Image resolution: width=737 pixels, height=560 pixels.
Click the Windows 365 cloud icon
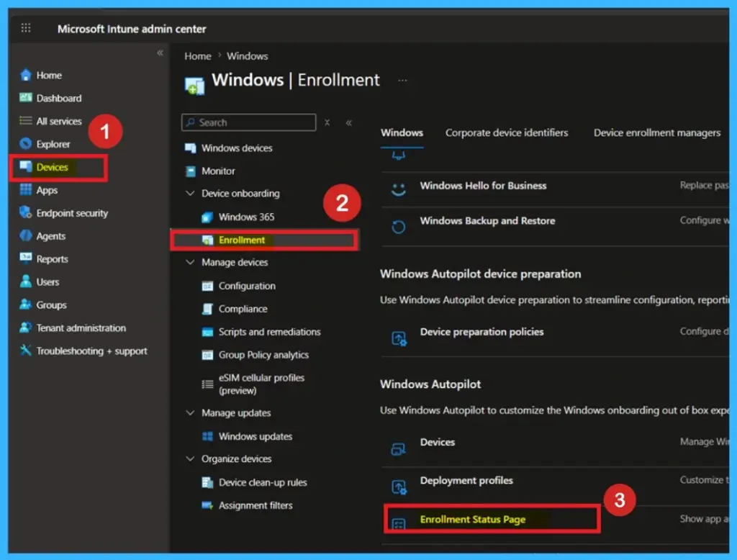click(207, 217)
